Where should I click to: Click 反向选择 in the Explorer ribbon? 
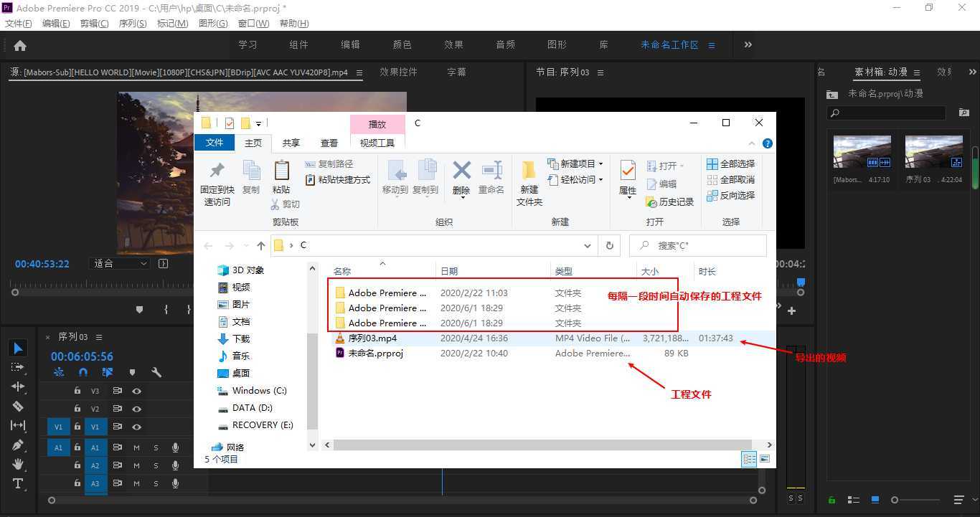click(730, 195)
